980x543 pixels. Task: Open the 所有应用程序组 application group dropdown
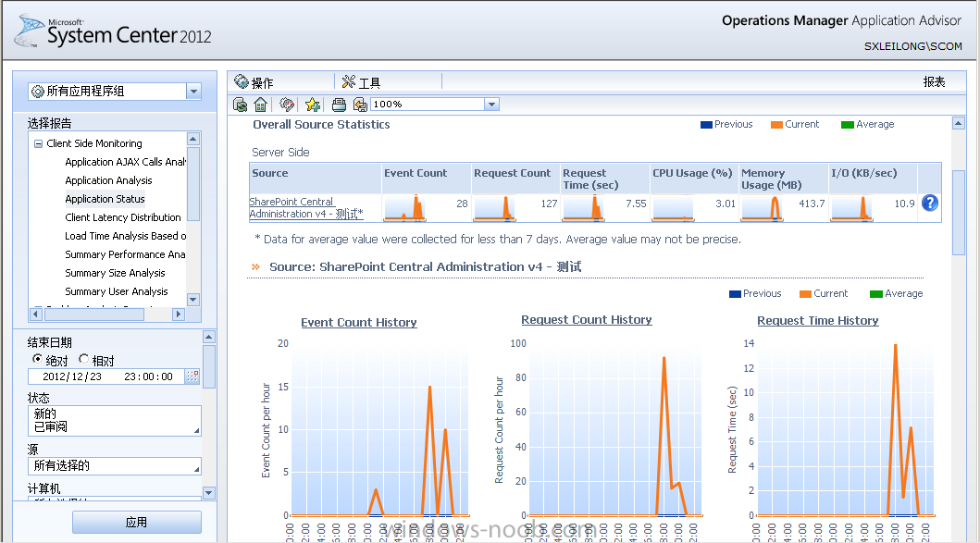[193, 92]
